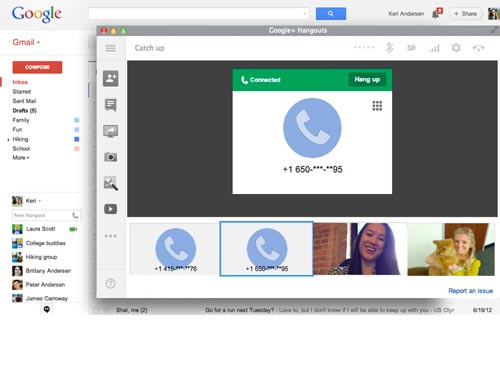Screen dimensions: 500x375
Task: Focus the Google search input field
Action: 198,14
